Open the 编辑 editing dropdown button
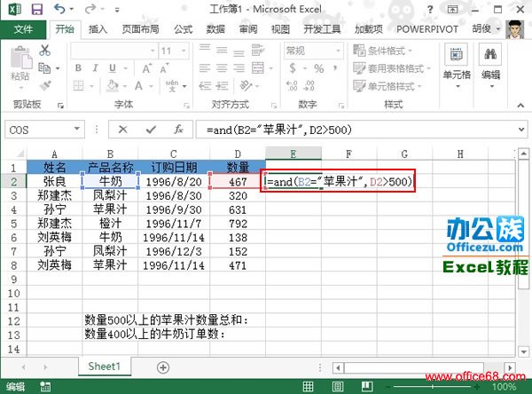532x394 pixels. [x=490, y=67]
